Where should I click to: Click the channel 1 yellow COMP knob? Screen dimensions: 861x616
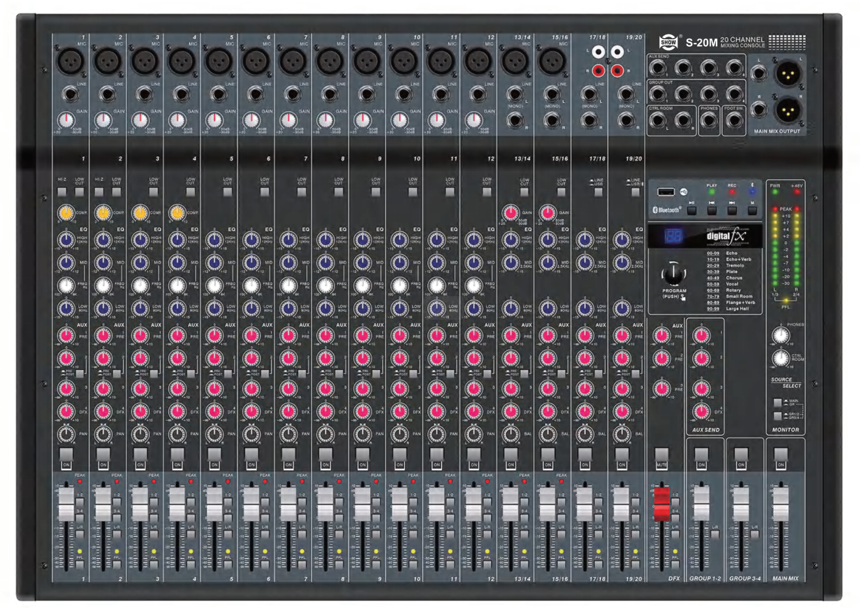[x=66, y=213]
